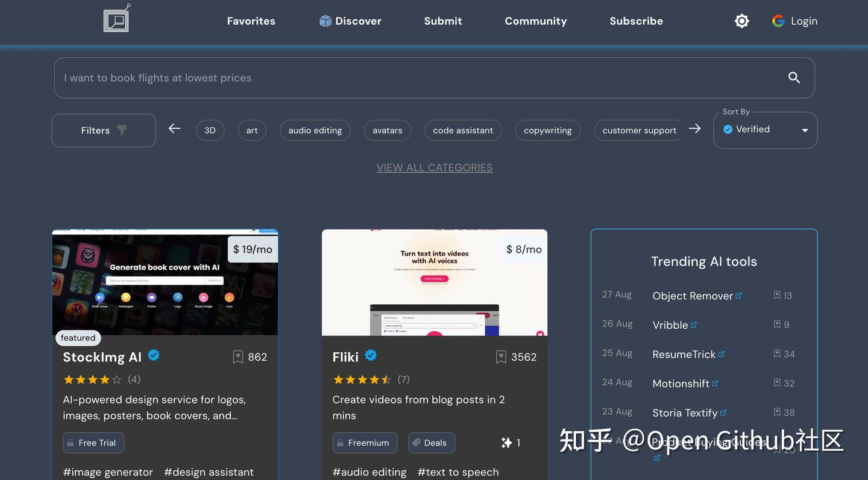Click the Discover cube icon
The height and width of the screenshot is (480, 868).
pyautogui.click(x=325, y=21)
